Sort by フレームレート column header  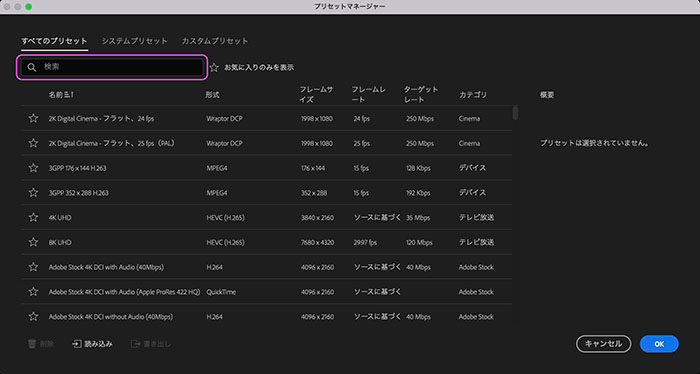pos(368,94)
